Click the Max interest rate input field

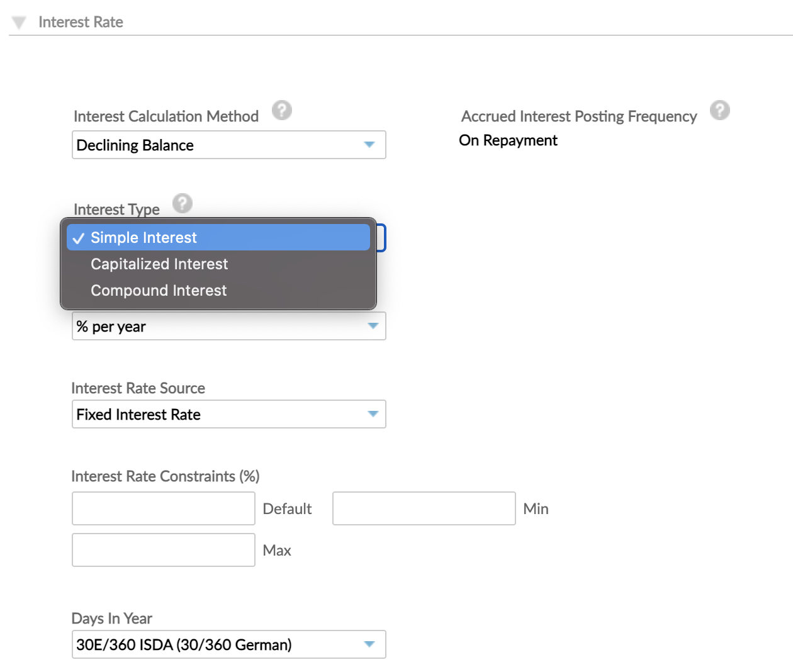[163, 549]
